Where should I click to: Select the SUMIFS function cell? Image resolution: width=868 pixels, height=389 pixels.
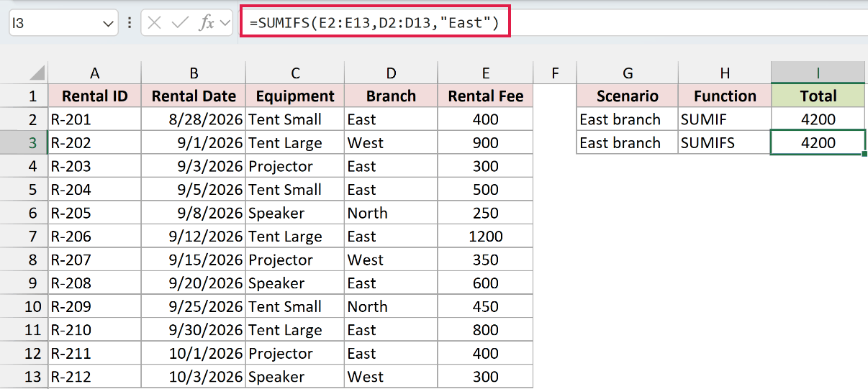tap(725, 142)
